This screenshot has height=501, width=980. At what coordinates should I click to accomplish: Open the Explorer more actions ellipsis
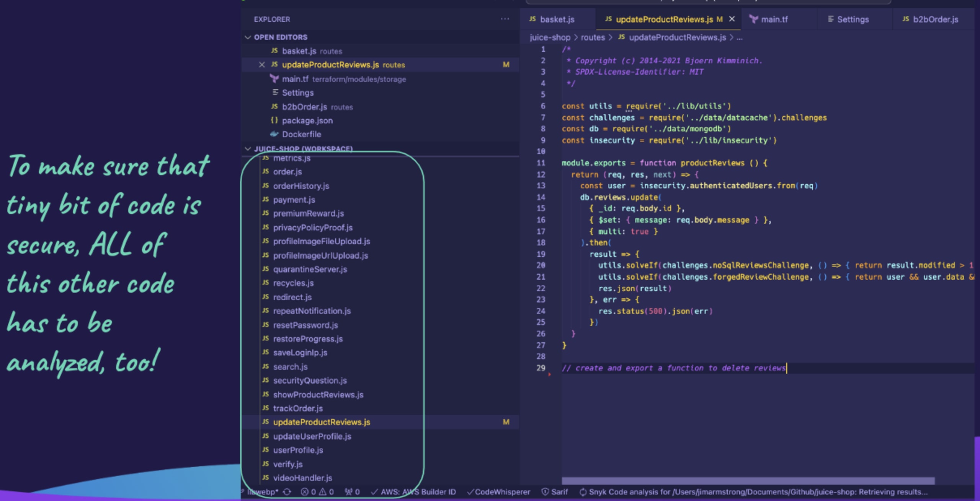point(505,19)
